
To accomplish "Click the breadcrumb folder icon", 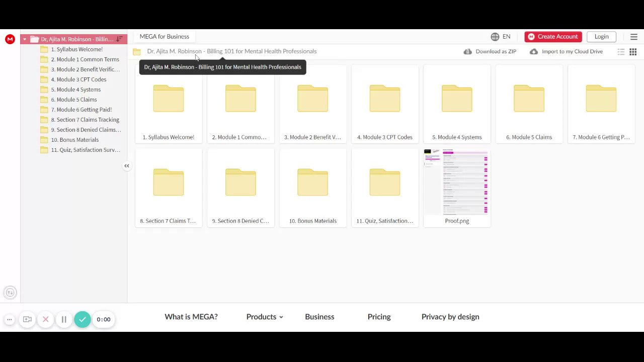I will coord(137,52).
